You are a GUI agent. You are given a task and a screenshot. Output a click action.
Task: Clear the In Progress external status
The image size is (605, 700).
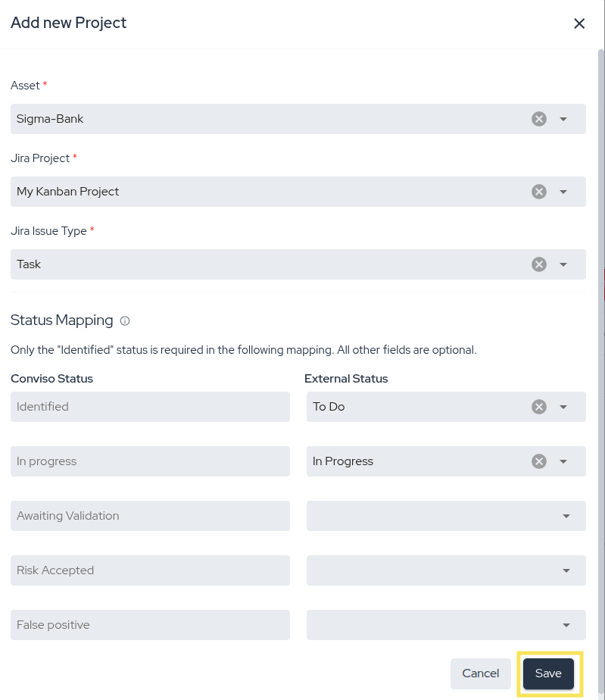coord(538,461)
